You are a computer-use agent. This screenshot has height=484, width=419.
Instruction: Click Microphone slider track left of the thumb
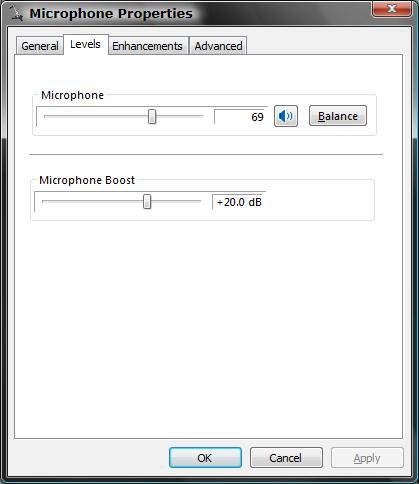coord(96,116)
